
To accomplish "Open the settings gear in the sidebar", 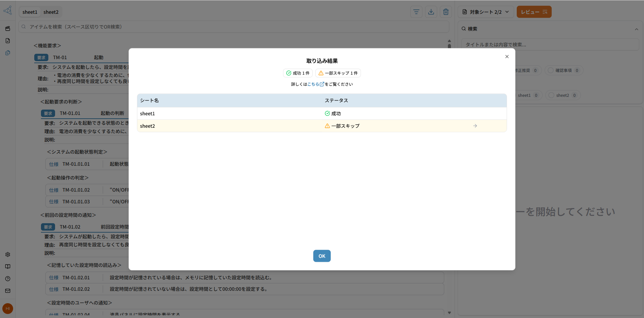I will (8, 254).
